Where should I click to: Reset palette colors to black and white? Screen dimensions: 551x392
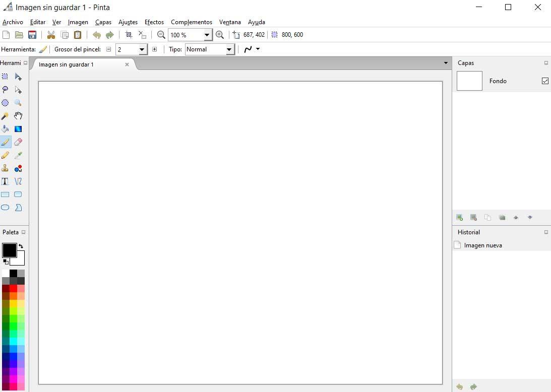(6, 262)
